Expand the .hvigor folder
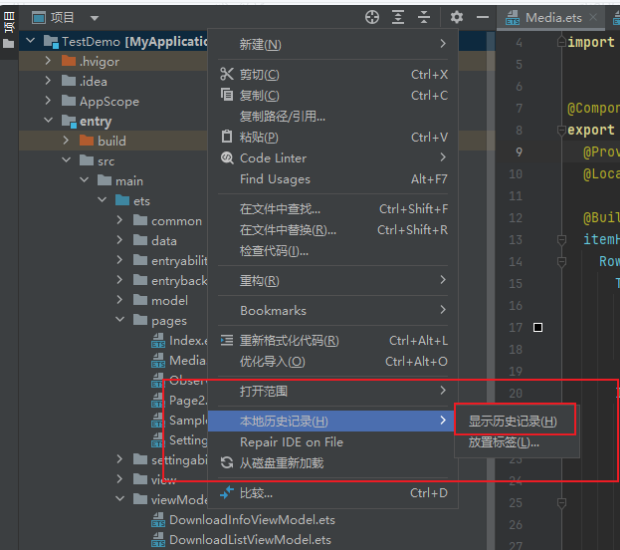The image size is (620, 550). coord(48,61)
